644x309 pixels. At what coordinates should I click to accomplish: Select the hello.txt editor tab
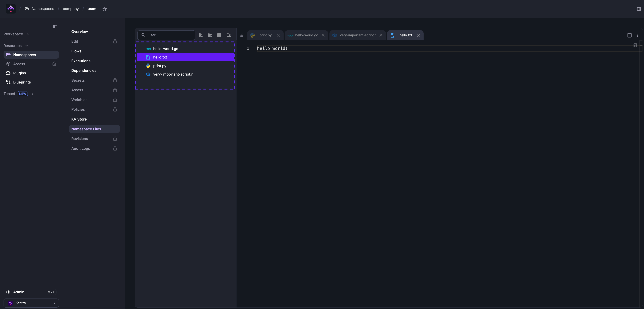(405, 35)
